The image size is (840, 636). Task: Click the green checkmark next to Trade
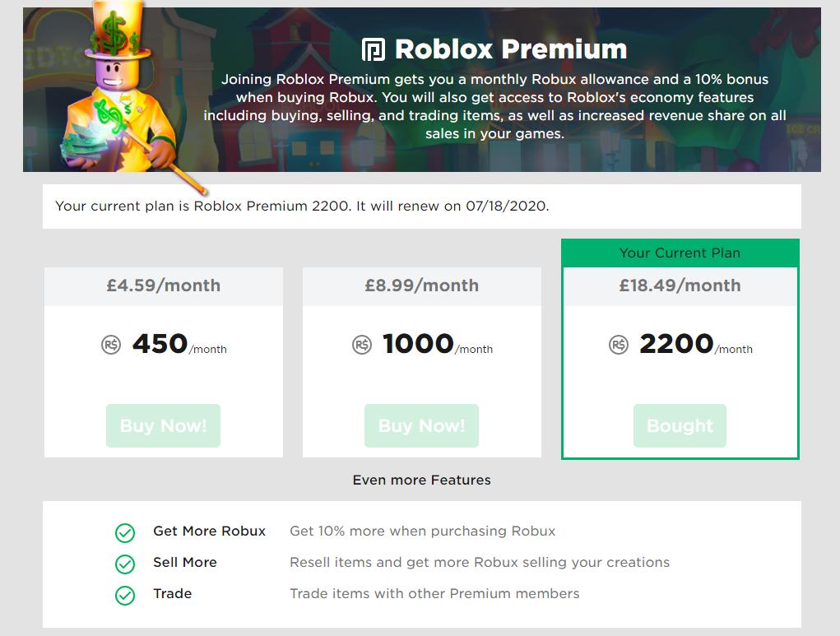125,596
